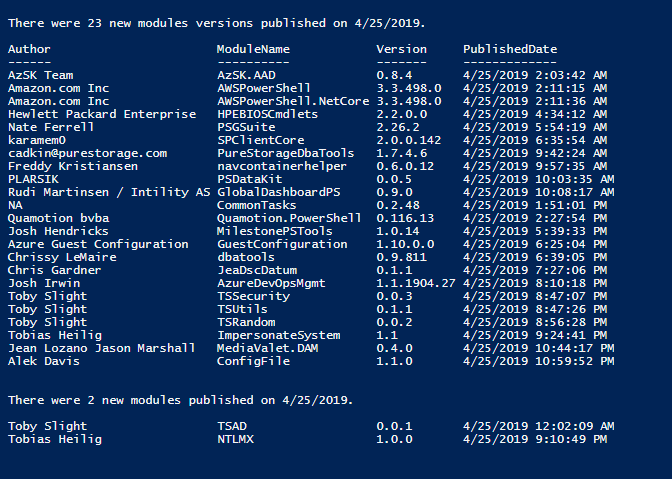672x479 pixels.
Task: Click the ConfigFile module by Alek Davis
Action: [253, 361]
